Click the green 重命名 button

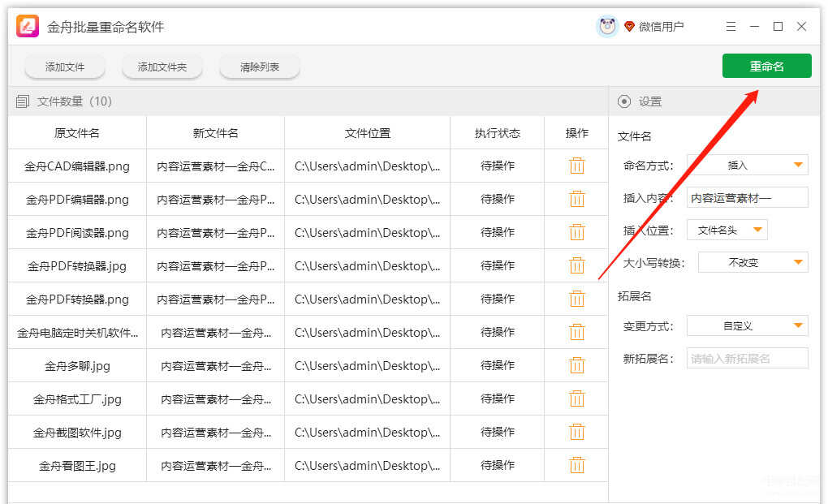766,67
